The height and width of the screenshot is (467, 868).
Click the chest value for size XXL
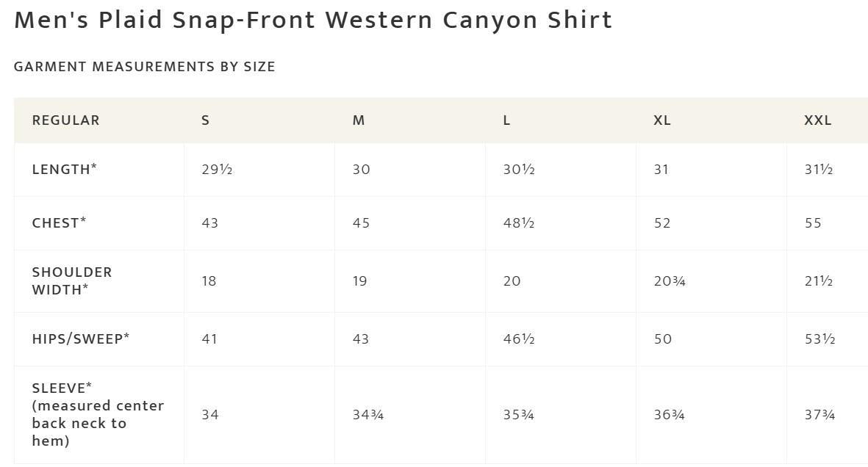click(x=813, y=223)
